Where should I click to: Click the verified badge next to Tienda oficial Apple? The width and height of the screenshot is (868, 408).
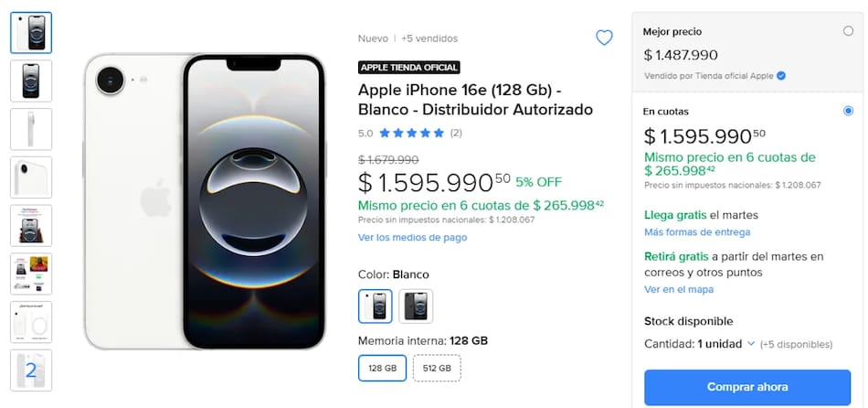(781, 76)
